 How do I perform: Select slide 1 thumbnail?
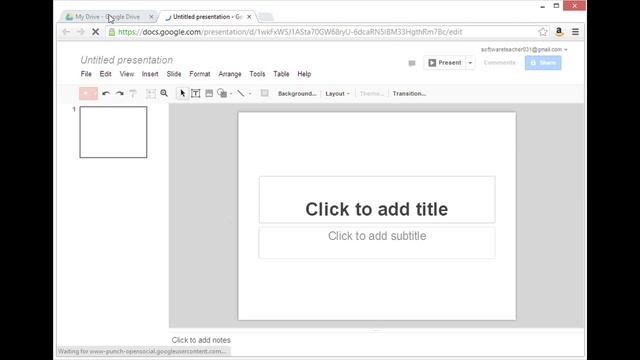point(113,132)
